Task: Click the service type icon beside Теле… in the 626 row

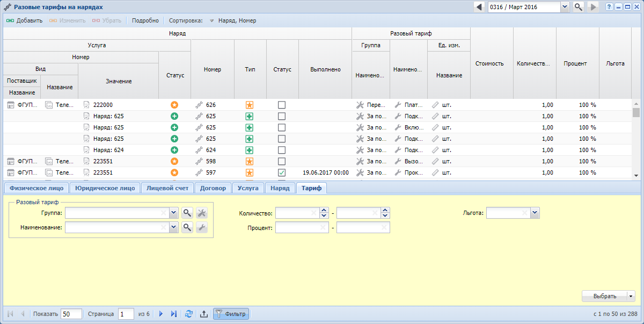Action: click(x=49, y=105)
